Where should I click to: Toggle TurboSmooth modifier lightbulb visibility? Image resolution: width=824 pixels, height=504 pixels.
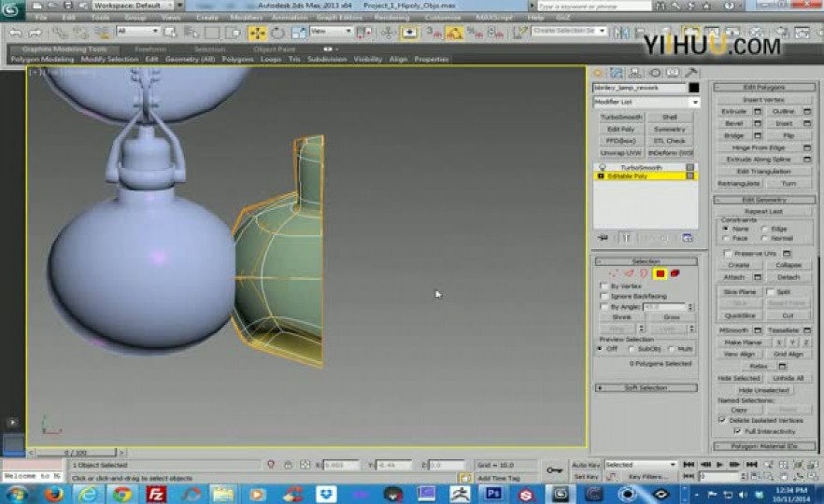pos(603,167)
